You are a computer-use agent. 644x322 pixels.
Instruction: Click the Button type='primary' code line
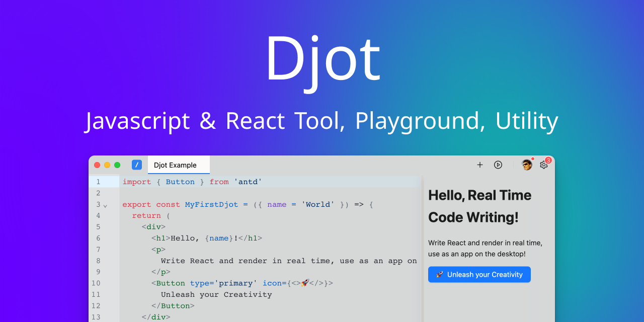[242, 283]
